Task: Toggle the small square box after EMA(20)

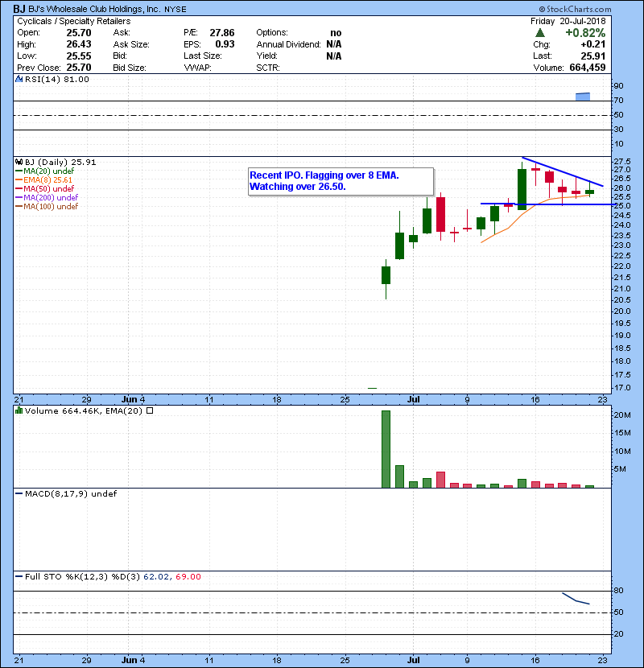Action: (x=150, y=410)
